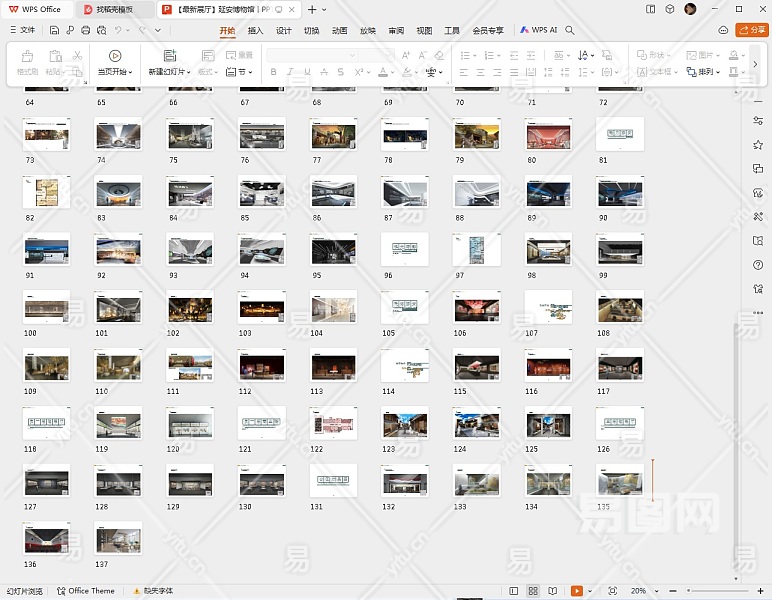This screenshot has width=772, height=600.
Task: Open the 文件 menu
Action: click(x=22, y=31)
